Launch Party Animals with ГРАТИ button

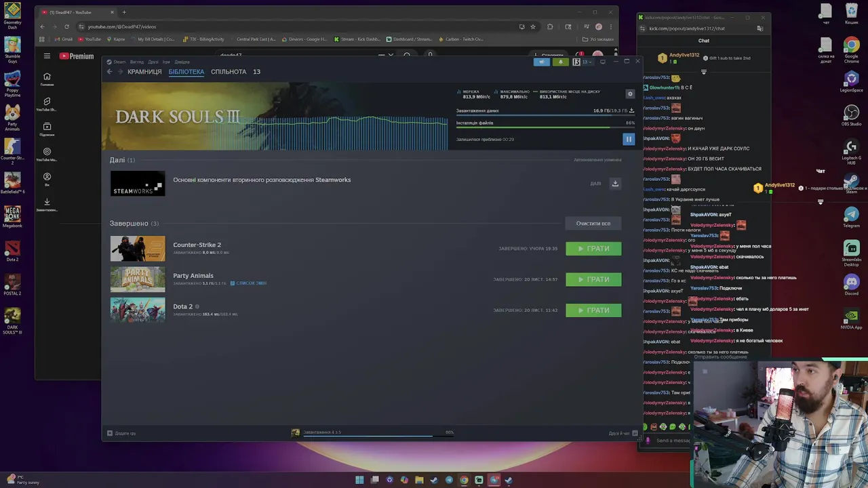[593, 279]
